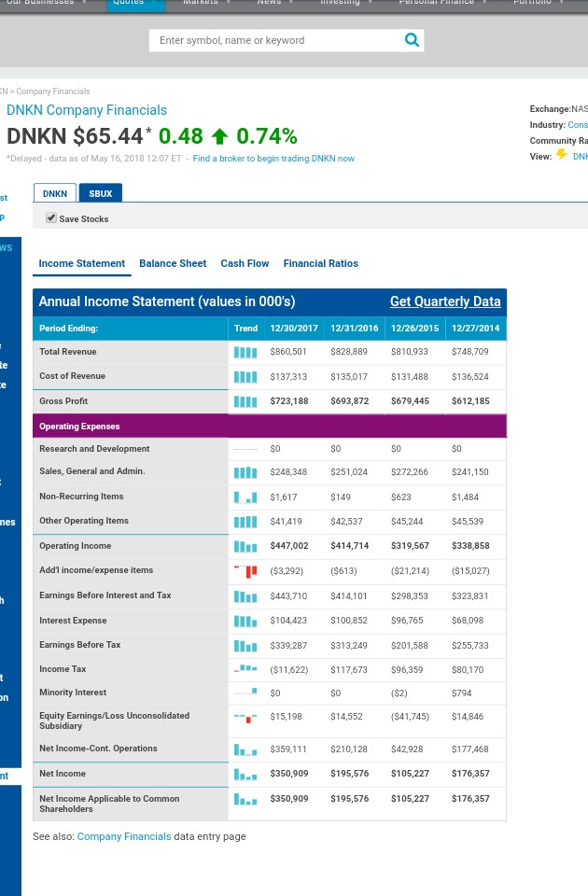Click the Income Tax trend chart
Screen dimensions: 588x896
point(245,668)
